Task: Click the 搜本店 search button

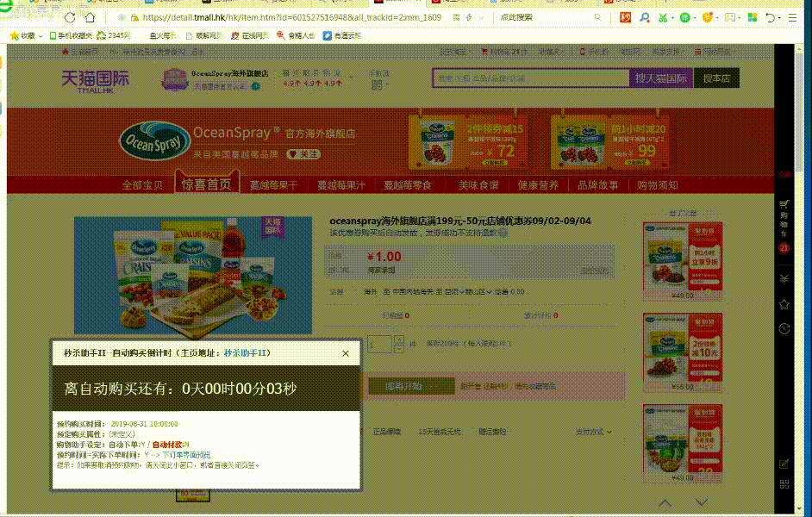Action: point(716,78)
